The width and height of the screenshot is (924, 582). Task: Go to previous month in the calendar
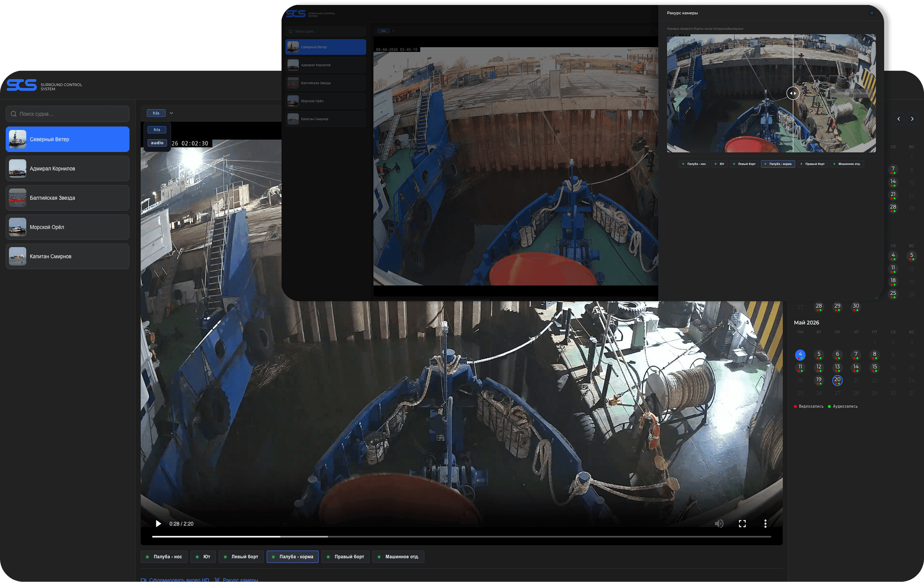pyautogui.click(x=899, y=119)
